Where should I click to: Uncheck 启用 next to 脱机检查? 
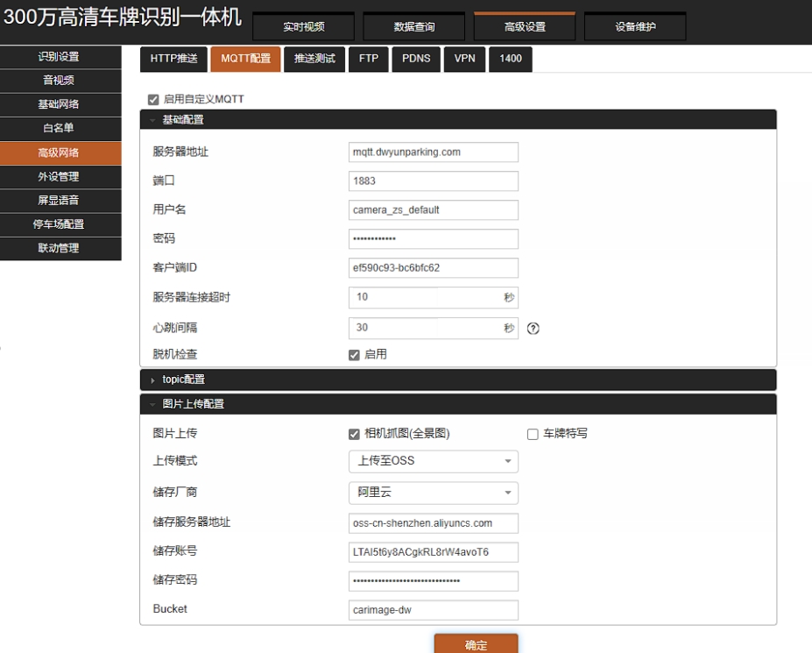tap(354, 354)
